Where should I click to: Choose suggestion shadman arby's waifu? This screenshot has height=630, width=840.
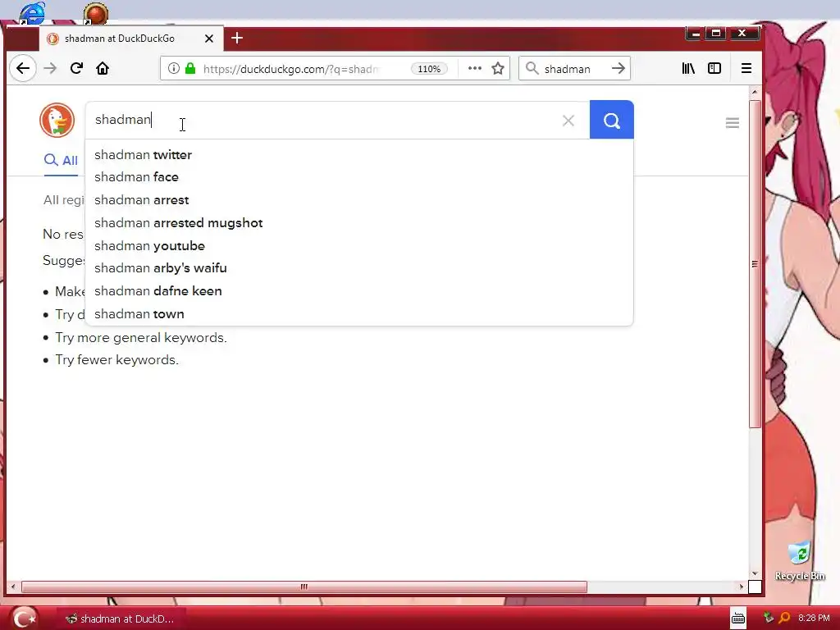click(359, 268)
